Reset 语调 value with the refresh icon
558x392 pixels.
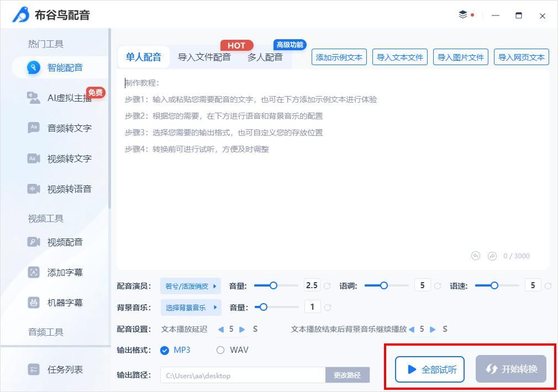438,285
